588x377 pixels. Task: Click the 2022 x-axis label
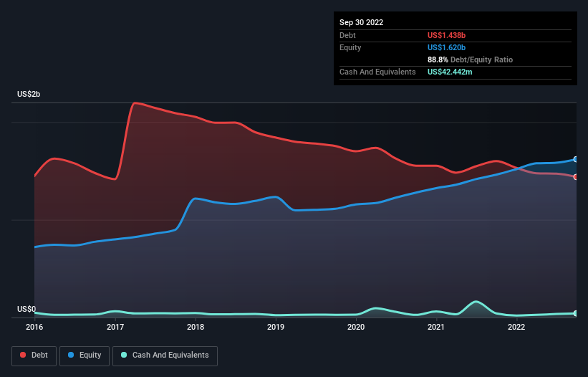coord(516,327)
